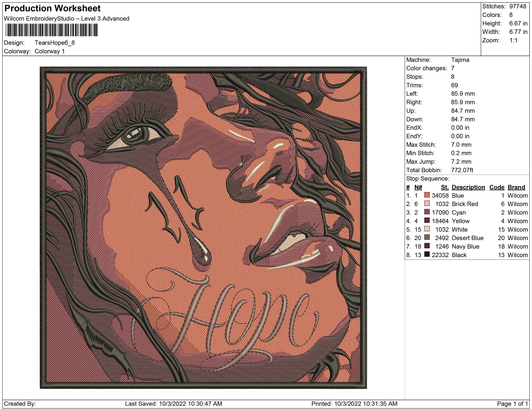Click the Machine value Tajima
The width and height of the screenshot is (532, 409).
click(460, 60)
